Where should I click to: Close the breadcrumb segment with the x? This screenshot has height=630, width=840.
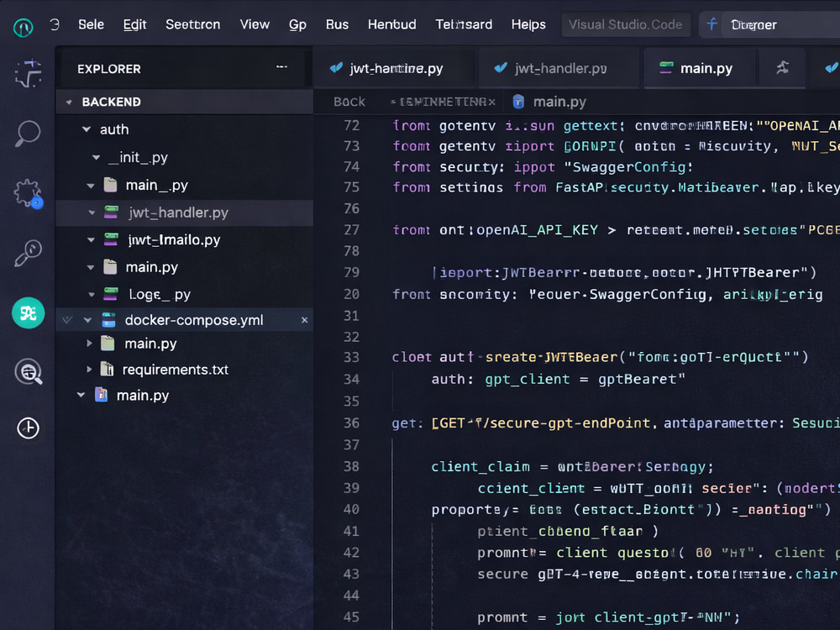click(491, 102)
